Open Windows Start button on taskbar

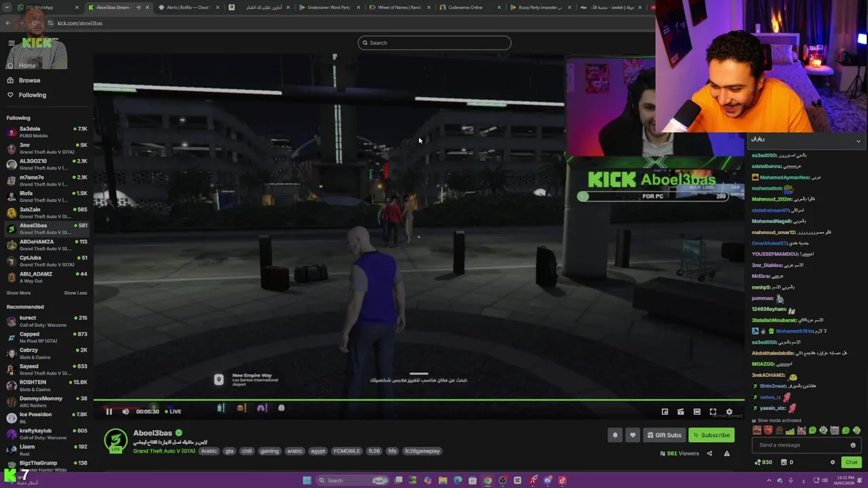click(x=307, y=481)
